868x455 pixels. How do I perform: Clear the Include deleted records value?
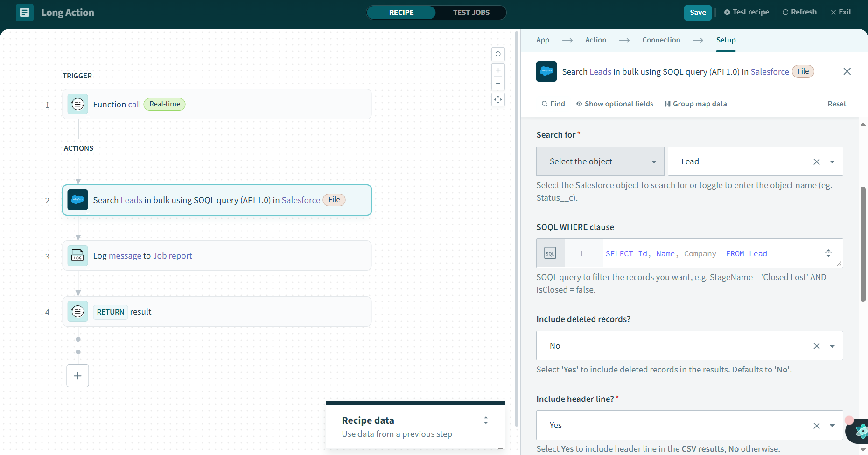tap(817, 346)
